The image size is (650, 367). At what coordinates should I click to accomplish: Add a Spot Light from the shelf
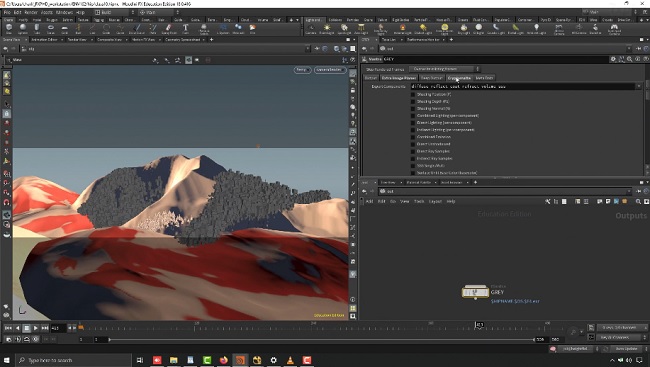344,29
